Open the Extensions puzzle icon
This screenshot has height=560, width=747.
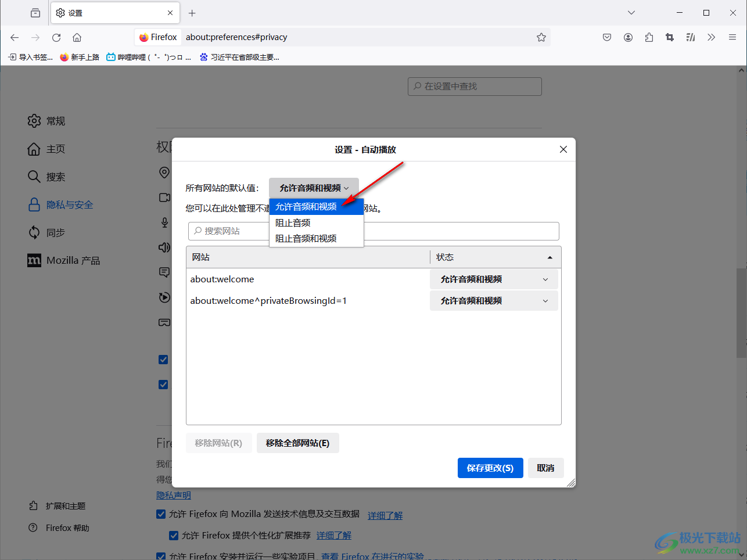pyautogui.click(x=649, y=37)
